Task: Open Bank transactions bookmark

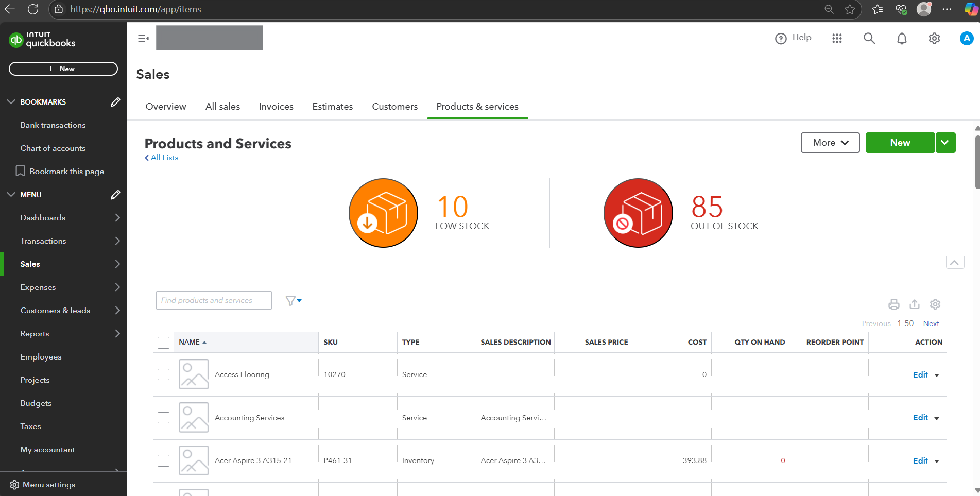Action: coord(53,125)
